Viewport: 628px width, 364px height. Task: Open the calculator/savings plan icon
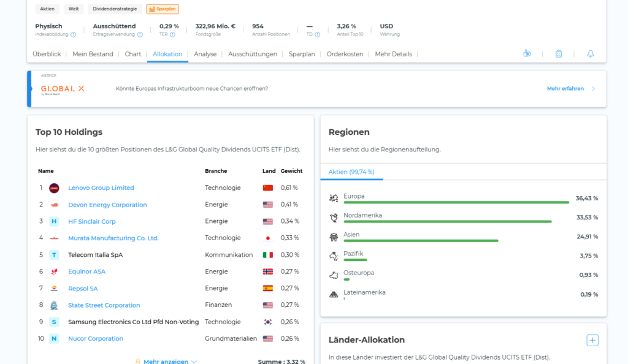559,53
